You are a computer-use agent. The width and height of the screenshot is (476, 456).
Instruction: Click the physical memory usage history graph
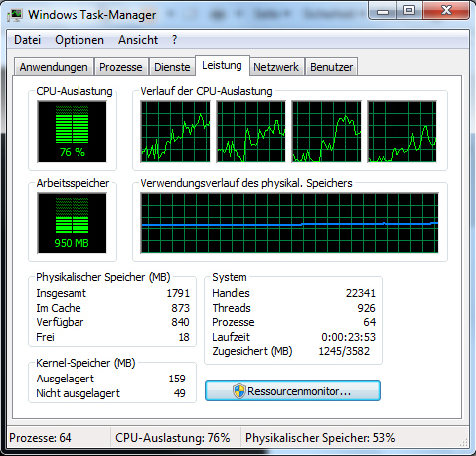coord(290,224)
